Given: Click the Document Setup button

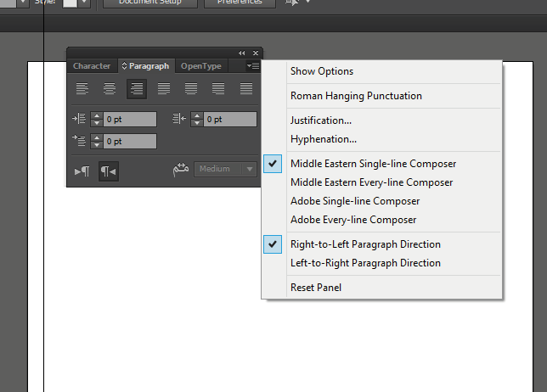Looking at the screenshot, I should tap(150, 3).
